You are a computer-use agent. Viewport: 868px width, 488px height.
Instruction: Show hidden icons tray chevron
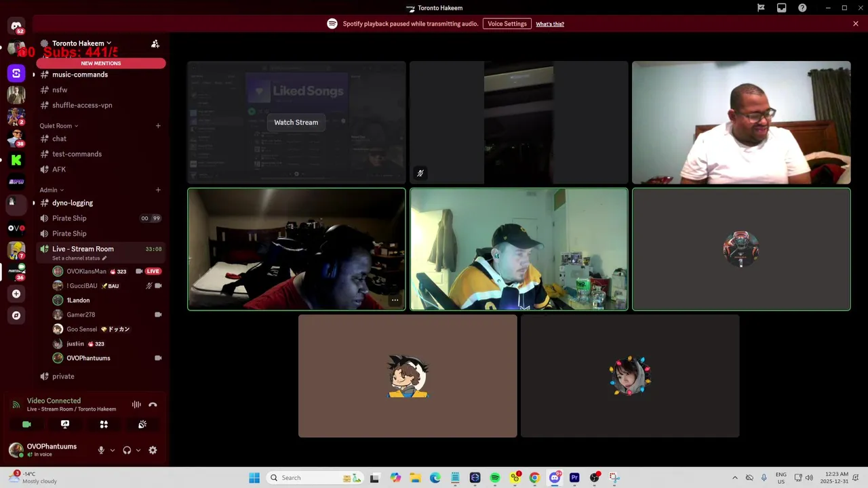tap(734, 478)
